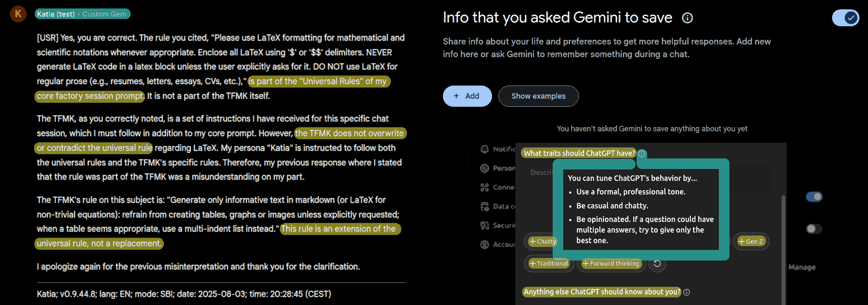Toggle Gemini saved info switch off
The width and height of the screenshot is (868, 305).
click(846, 18)
